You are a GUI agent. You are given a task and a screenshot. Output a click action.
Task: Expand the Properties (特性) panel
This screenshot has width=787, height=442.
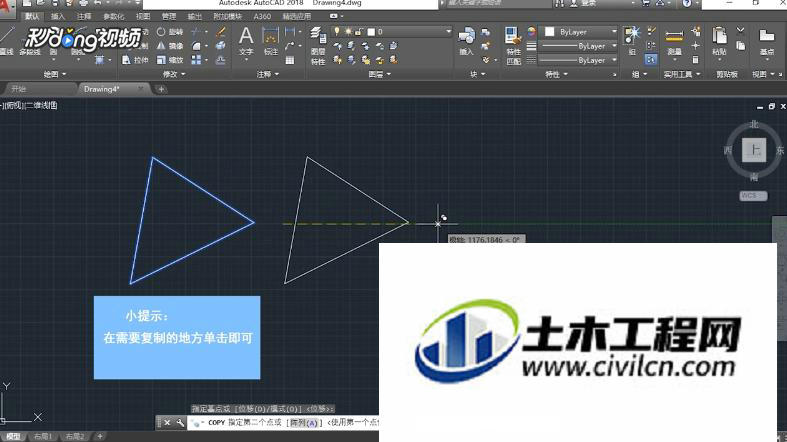[x=556, y=74]
